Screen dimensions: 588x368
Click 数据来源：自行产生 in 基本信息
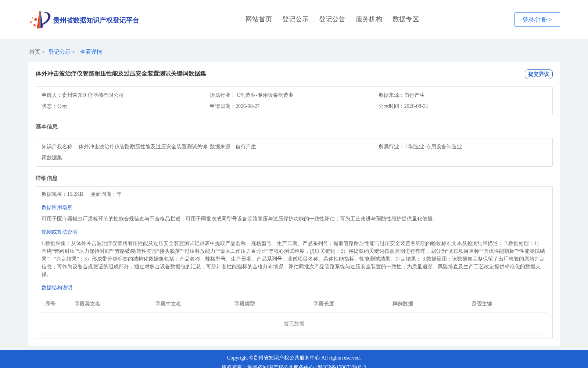point(233,146)
